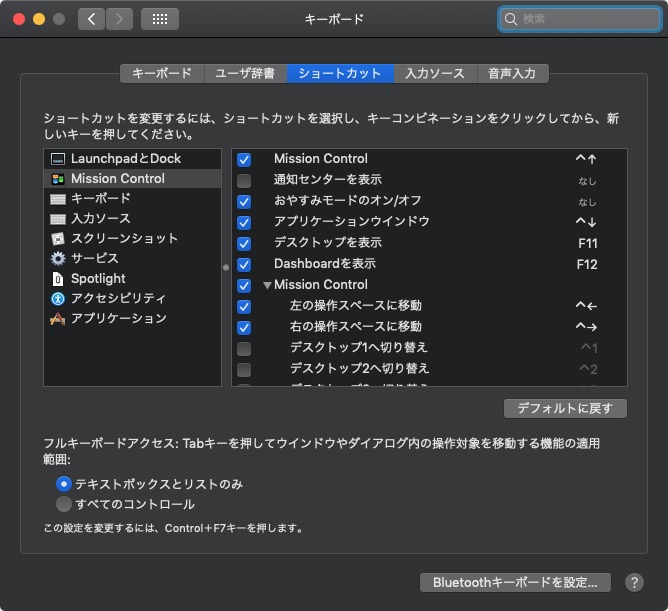The height and width of the screenshot is (611, 668).
Task: Click the F11 shortcut key value
Action: pyautogui.click(x=587, y=243)
